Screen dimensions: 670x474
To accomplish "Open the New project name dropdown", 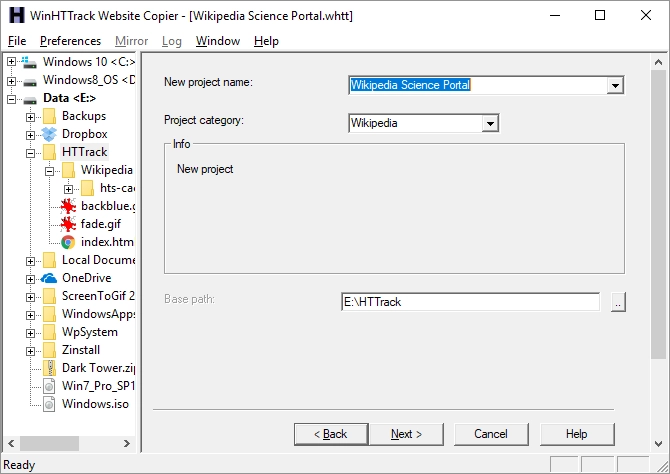I will tap(615, 86).
